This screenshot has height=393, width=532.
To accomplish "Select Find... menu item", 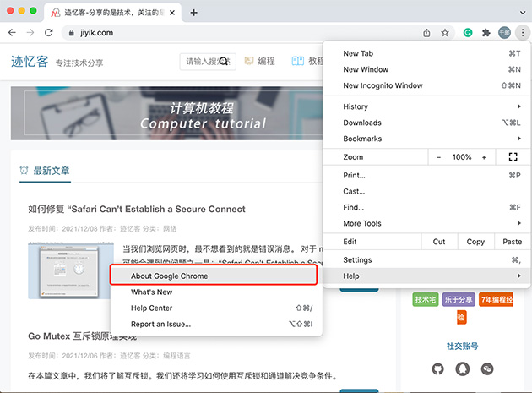I will (x=426, y=207).
